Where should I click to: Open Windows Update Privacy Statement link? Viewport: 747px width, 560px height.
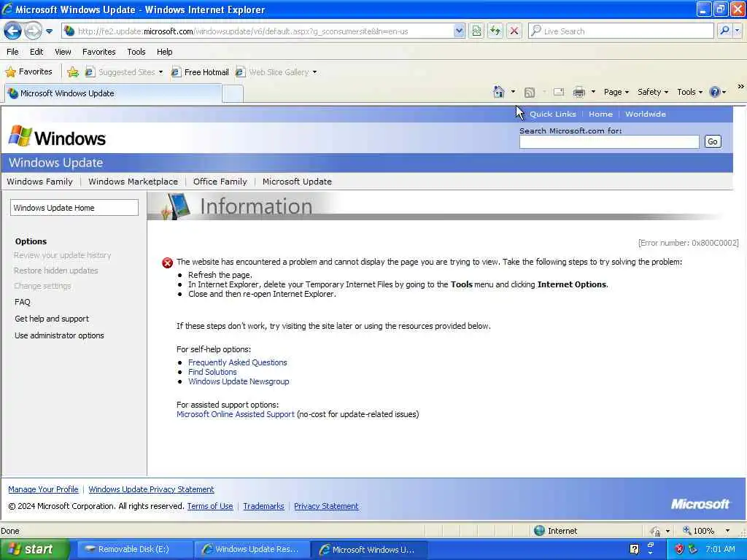tap(151, 489)
